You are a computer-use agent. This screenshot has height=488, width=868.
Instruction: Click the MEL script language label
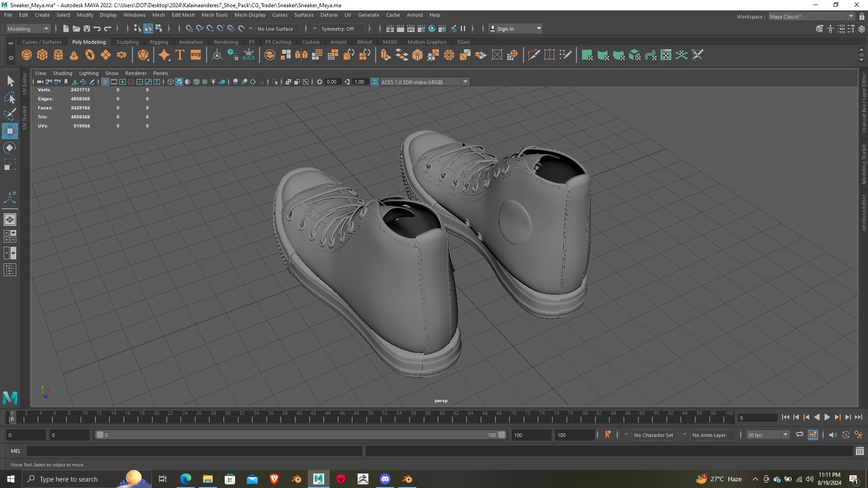pos(16,451)
